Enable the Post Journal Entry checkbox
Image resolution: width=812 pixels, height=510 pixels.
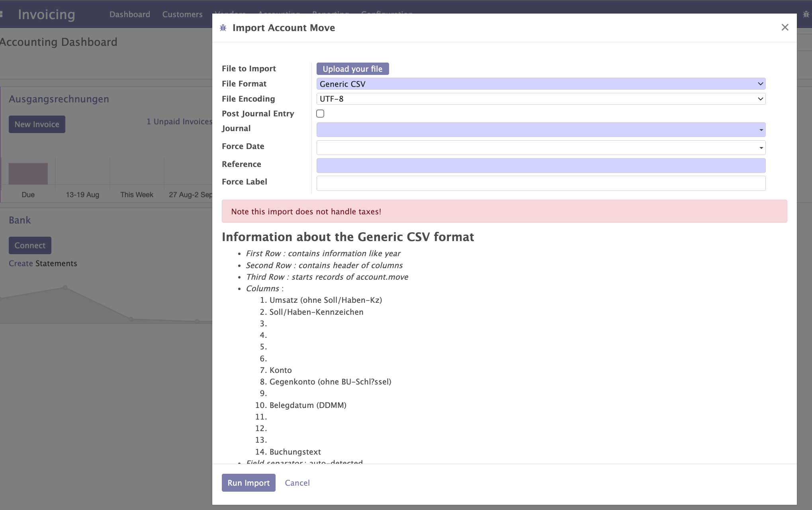point(320,114)
